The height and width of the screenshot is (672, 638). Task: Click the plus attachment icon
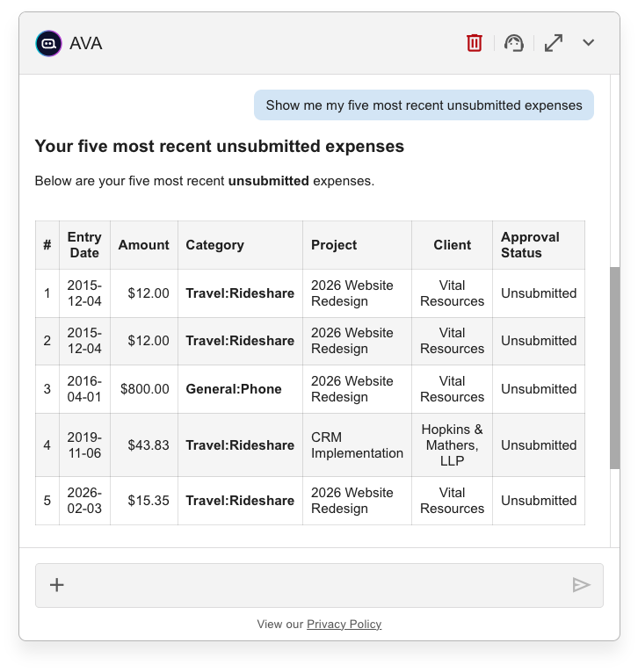click(57, 585)
